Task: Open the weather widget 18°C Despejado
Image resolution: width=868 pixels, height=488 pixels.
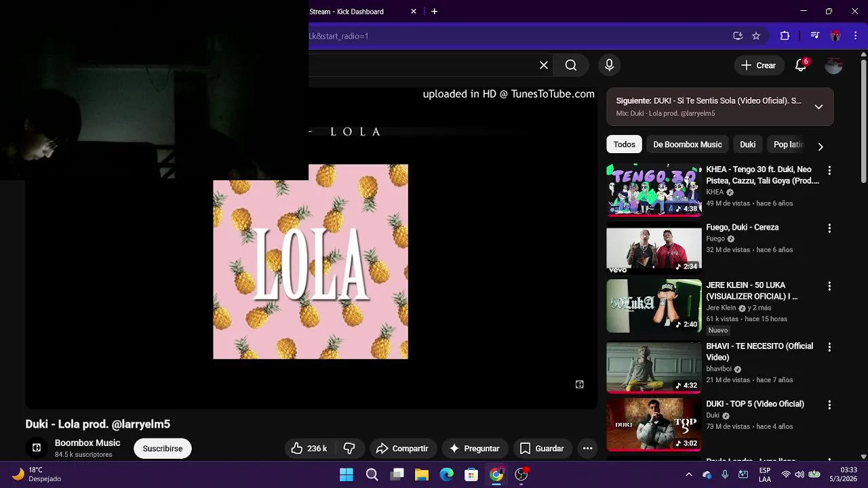Action: point(37,474)
